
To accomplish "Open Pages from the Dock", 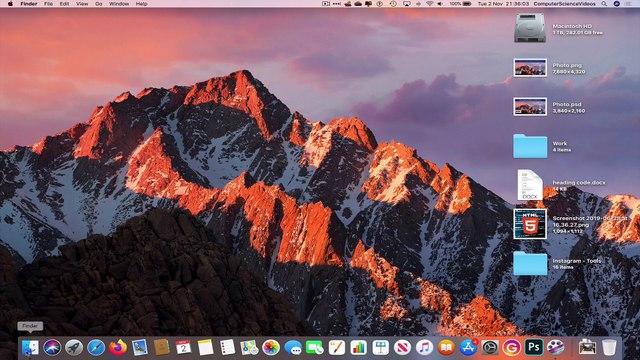I will click(x=337, y=348).
